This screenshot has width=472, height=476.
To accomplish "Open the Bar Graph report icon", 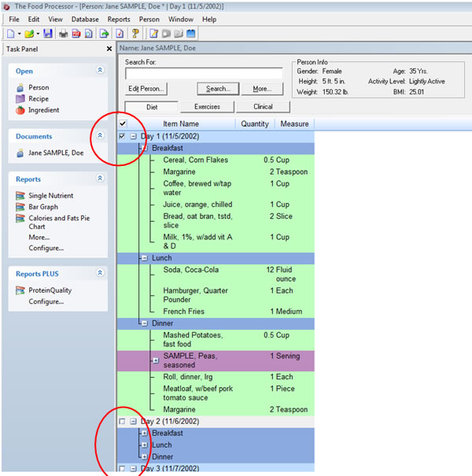I will [20, 207].
